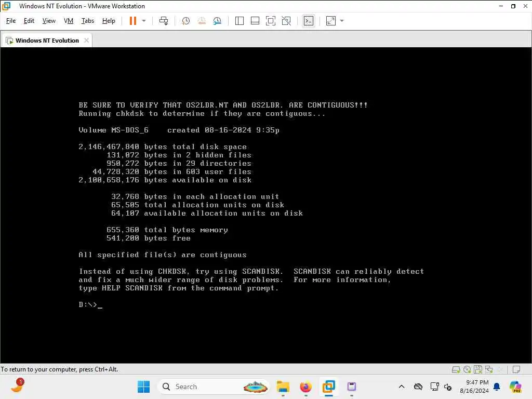
Task: Open the network status tray icon
Action: click(x=434, y=387)
